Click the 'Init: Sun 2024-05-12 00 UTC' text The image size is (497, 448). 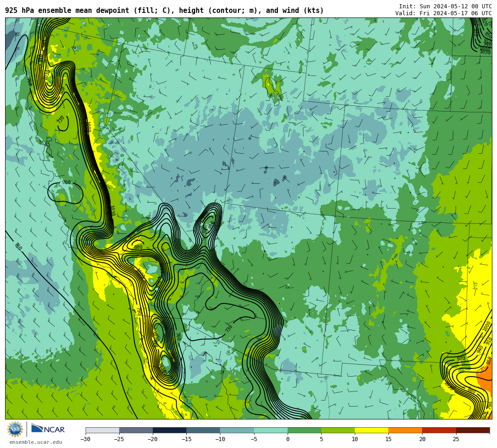(445, 6)
